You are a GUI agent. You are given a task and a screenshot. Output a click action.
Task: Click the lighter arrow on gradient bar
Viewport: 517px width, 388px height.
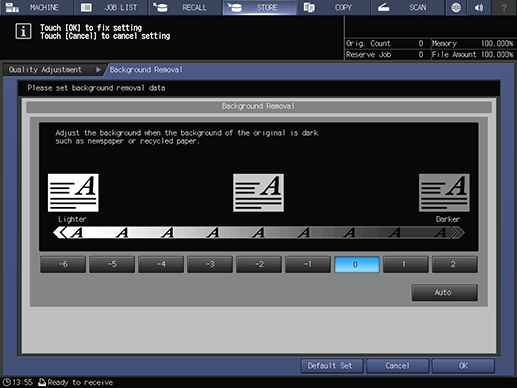point(60,232)
